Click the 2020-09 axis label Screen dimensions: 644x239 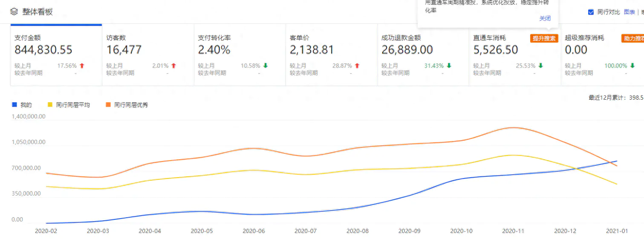(409, 231)
